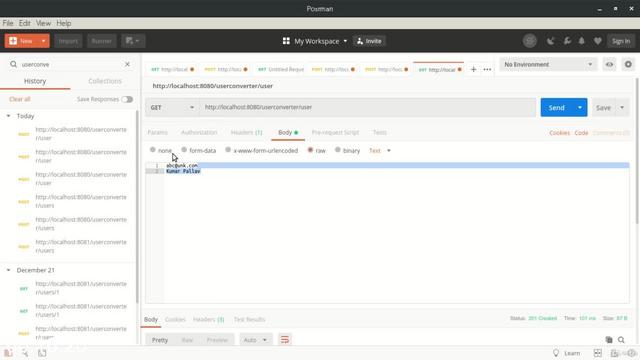Open the View menu
The image size is (640, 360).
click(x=43, y=23)
